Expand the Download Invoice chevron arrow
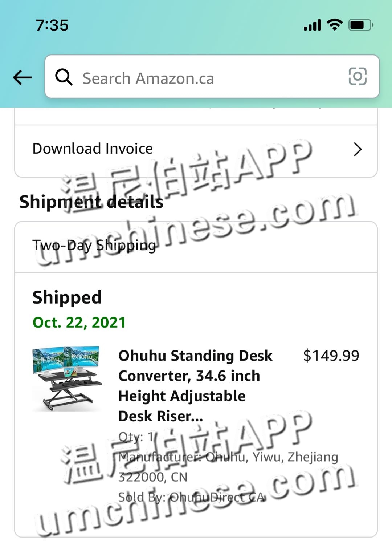The height and width of the screenshot is (543, 392). coord(358,149)
